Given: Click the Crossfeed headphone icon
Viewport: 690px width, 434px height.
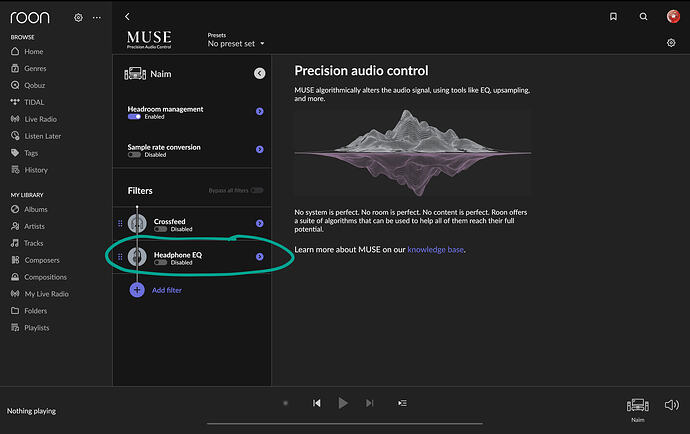Looking at the screenshot, I should coord(137,223).
